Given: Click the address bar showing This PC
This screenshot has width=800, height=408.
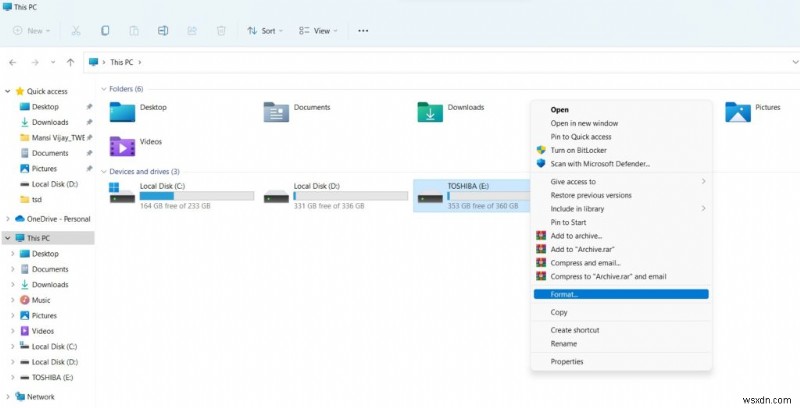Looking at the screenshot, I should [441, 62].
